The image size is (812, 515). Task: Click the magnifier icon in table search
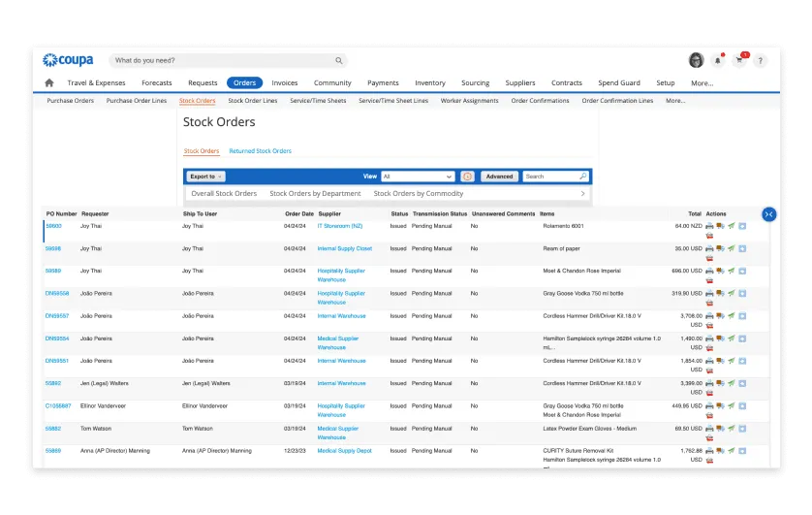point(582,177)
